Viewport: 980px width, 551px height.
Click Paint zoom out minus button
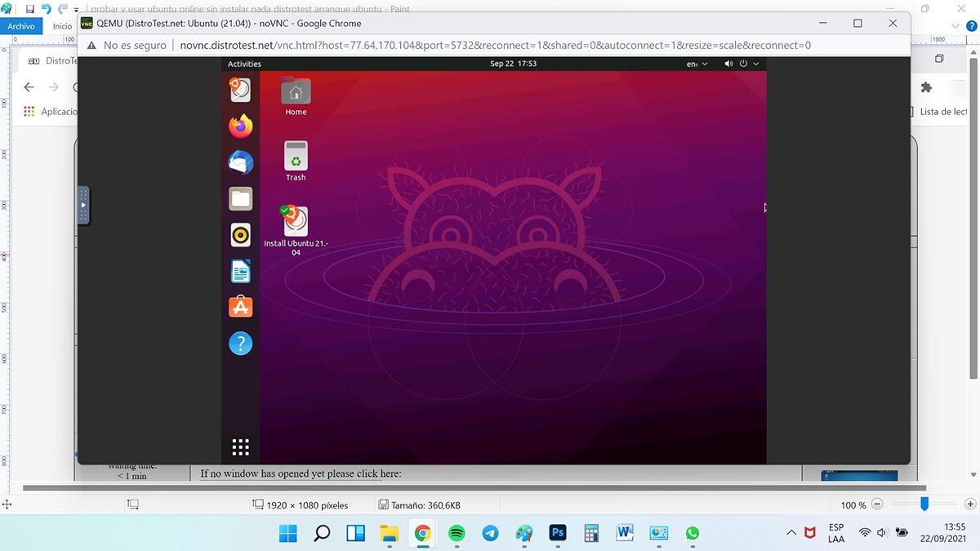[x=877, y=505]
